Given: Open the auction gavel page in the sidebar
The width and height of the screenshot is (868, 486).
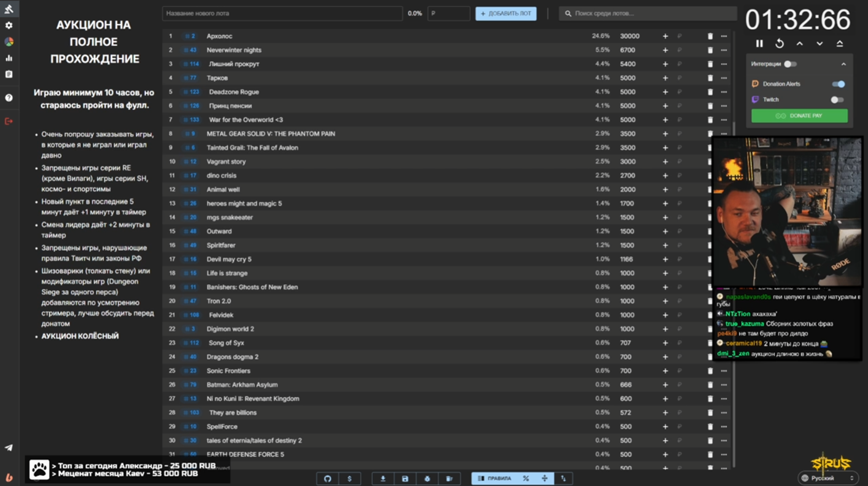Looking at the screenshot, I should pos(9,9).
